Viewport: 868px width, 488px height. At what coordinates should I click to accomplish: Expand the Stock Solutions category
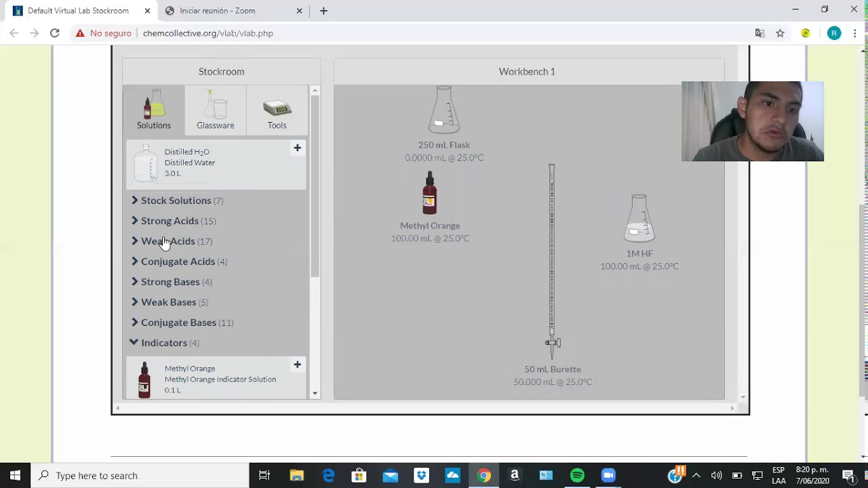click(x=176, y=201)
